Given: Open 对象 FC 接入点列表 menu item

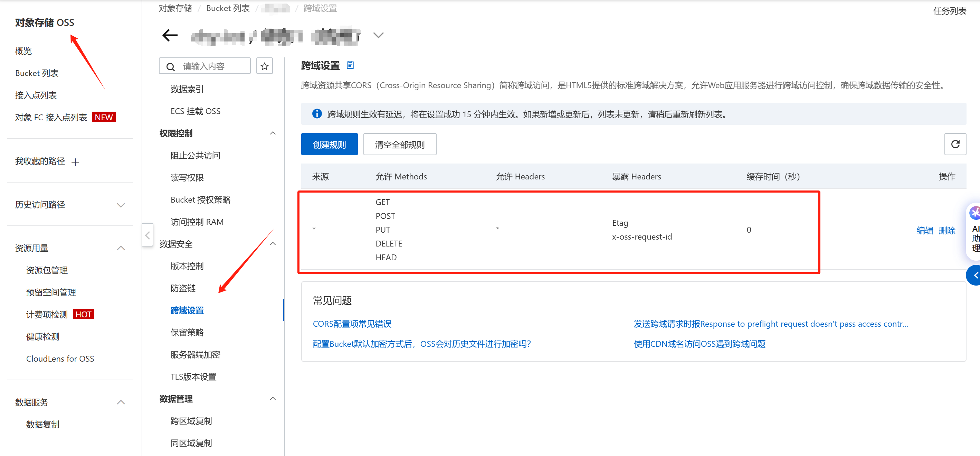Looking at the screenshot, I should tap(51, 117).
